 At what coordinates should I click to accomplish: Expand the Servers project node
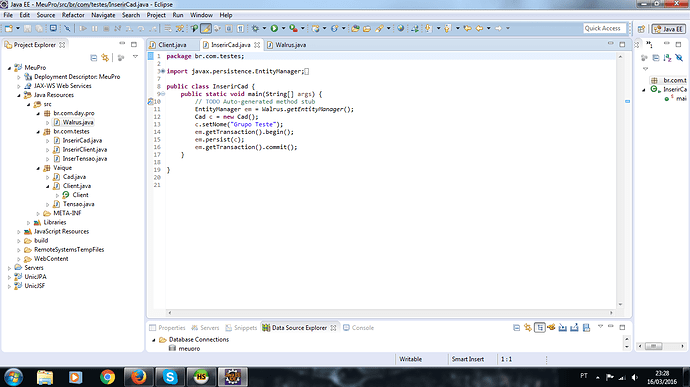coord(10,268)
